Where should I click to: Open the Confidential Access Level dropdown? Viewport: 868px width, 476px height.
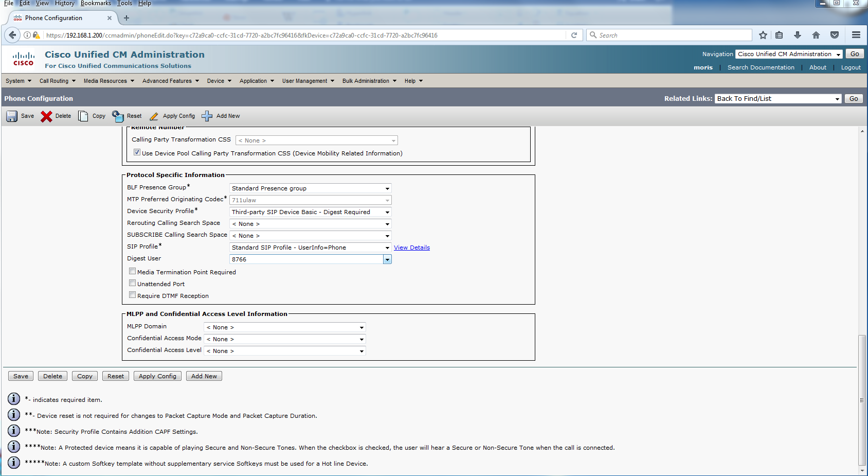285,351
